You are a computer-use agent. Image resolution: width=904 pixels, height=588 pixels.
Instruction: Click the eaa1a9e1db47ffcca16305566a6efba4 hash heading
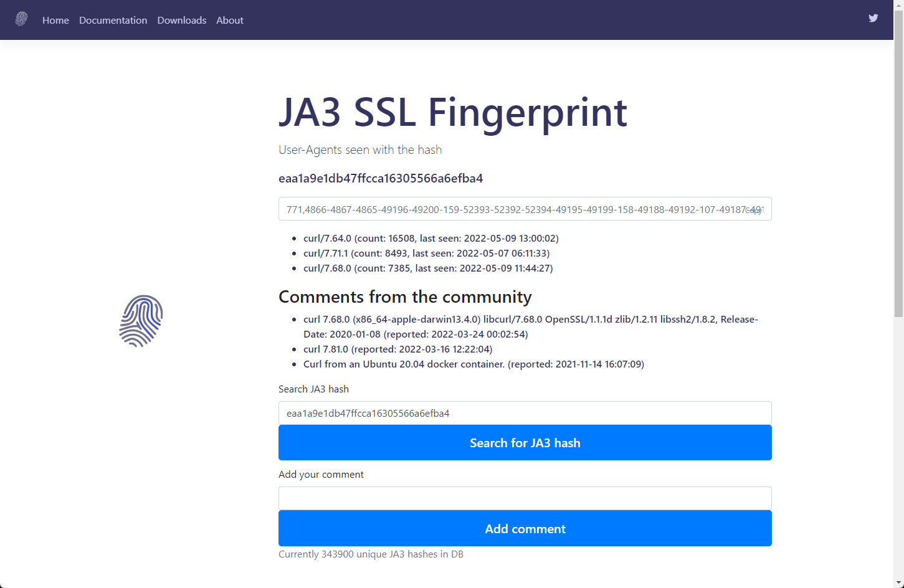(381, 178)
